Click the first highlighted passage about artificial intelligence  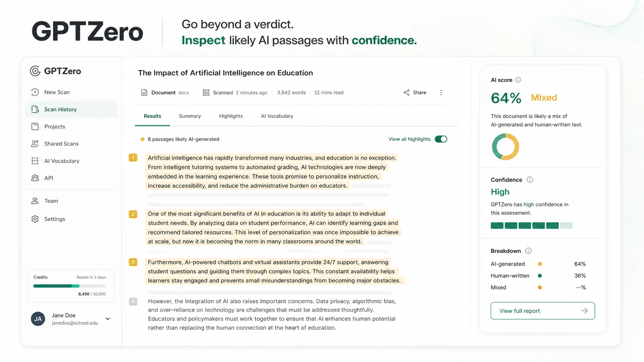click(x=272, y=172)
